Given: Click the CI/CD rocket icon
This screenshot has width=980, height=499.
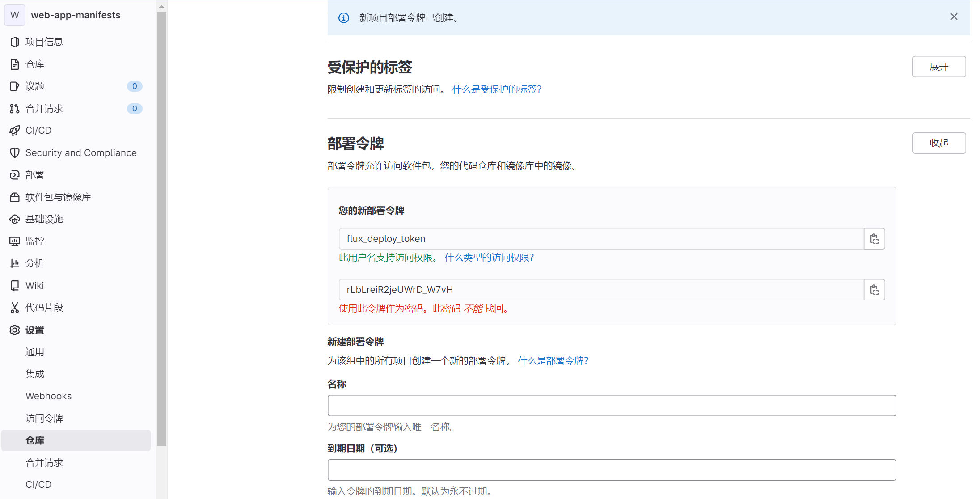Looking at the screenshot, I should tap(15, 131).
